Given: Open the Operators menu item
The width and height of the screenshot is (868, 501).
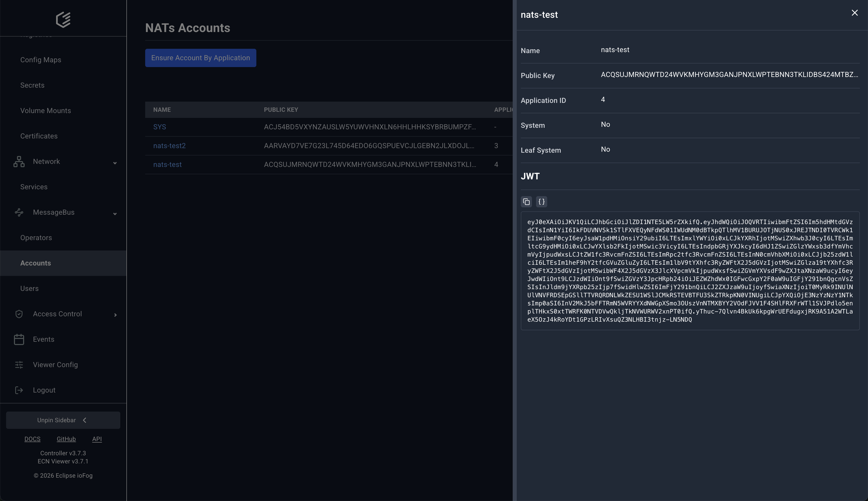Looking at the screenshot, I should coord(36,238).
